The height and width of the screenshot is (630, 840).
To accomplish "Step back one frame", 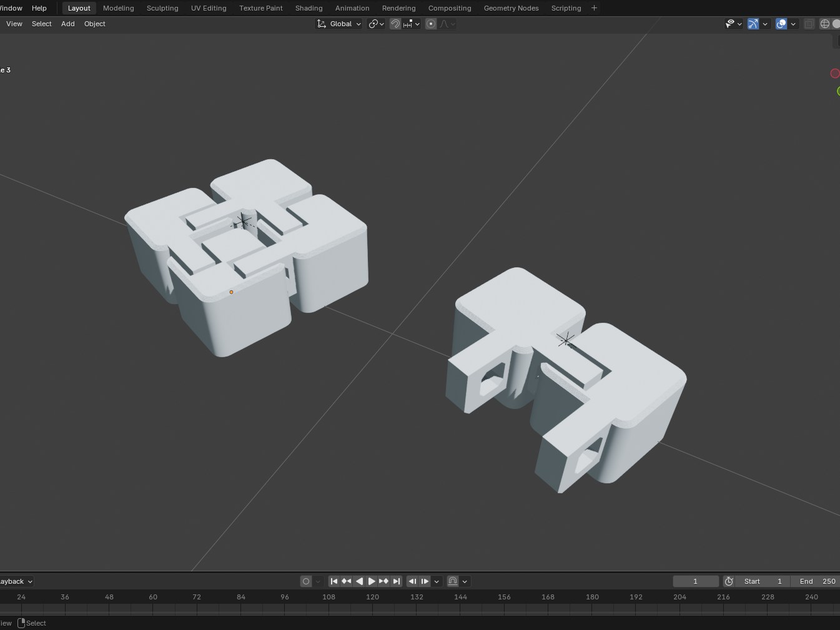I will (x=412, y=581).
